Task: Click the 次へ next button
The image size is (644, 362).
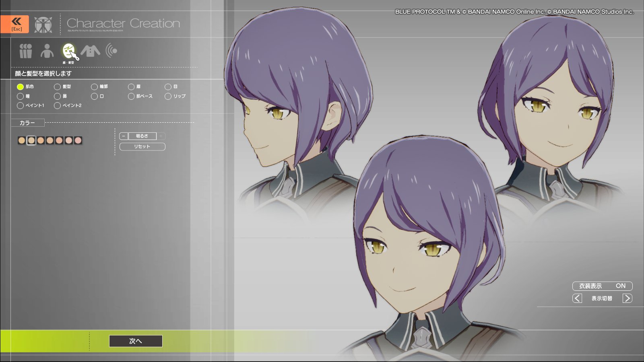Action: pos(136,341)
